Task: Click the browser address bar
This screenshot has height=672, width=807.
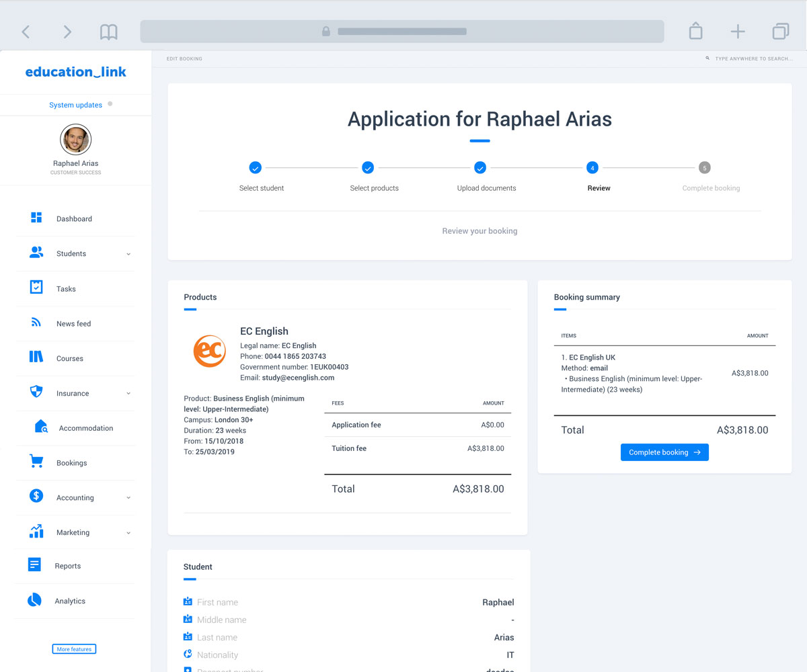Action: coord(401,32)
